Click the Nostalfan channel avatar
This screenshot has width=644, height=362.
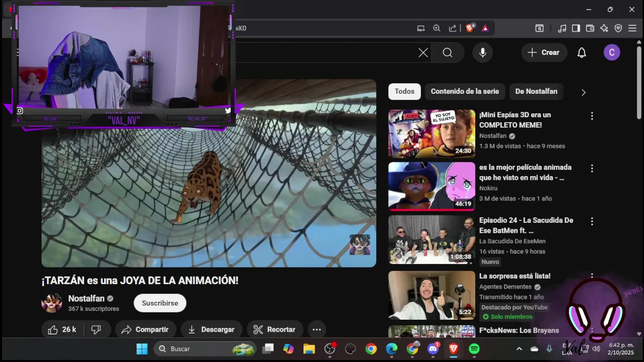pyautogui.click(x=52, y=303)
